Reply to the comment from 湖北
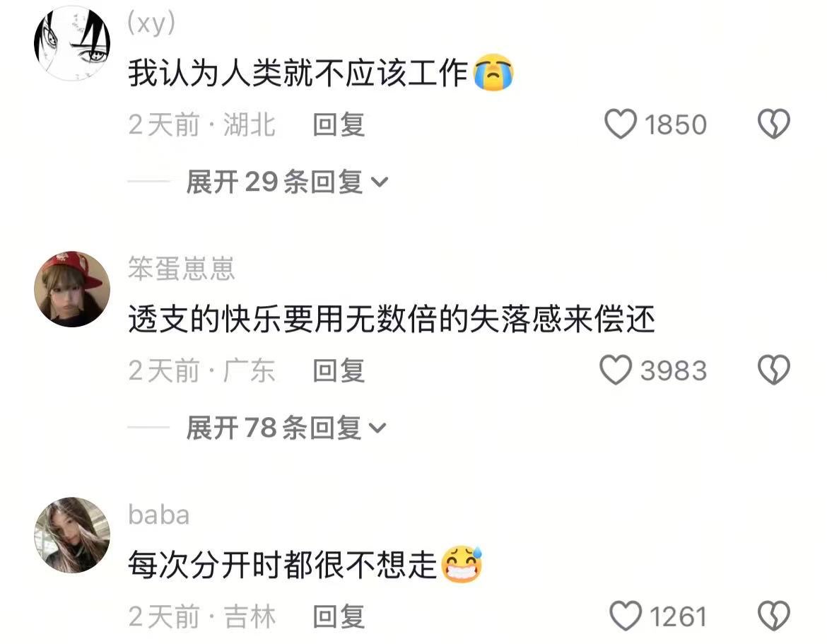 point(339,125)
